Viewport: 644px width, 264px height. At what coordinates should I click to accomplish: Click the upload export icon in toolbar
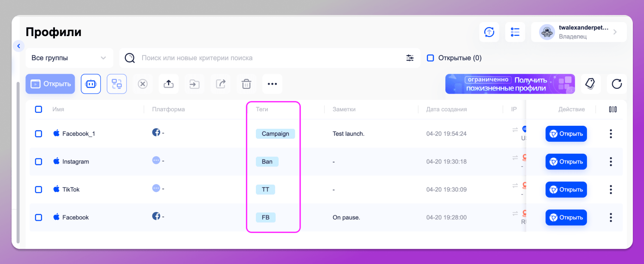[x=169, y=84]
